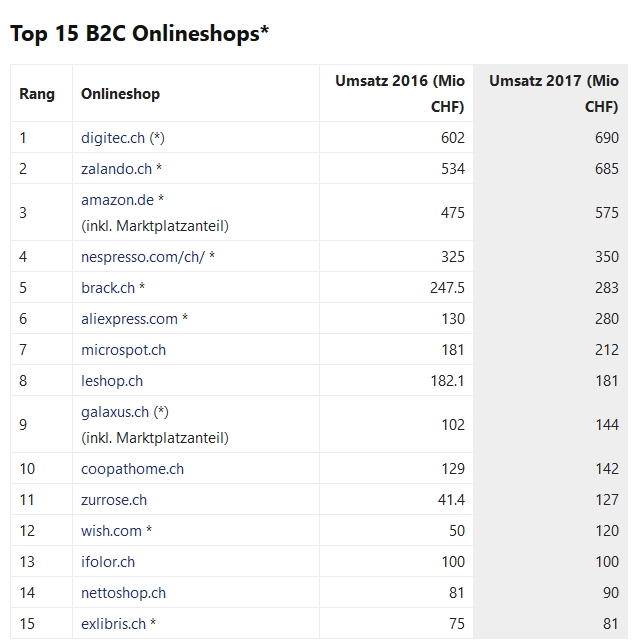Select the 2016 value 602 for digitec.ch
Screen dimensions: 633x642
(453, 138)
